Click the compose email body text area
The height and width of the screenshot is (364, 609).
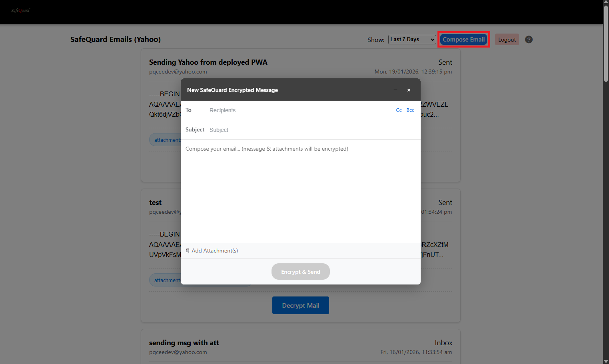[300, 192]
